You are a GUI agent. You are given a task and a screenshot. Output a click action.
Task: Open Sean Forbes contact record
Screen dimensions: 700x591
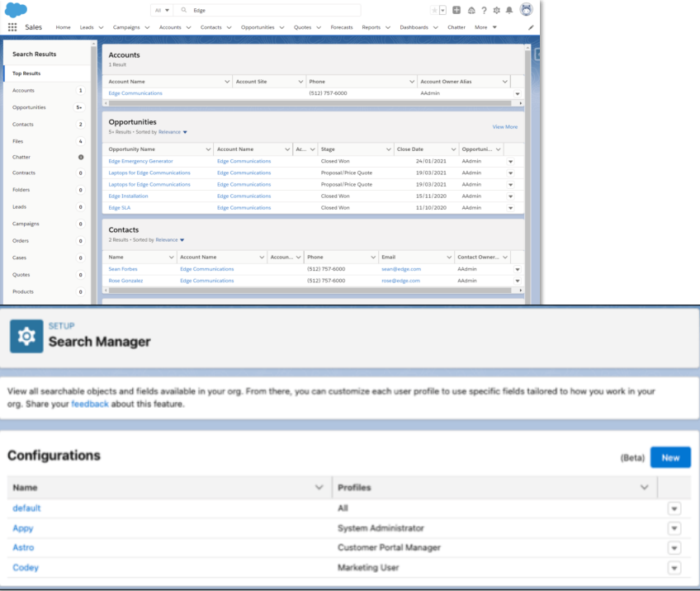click(123, 269)
